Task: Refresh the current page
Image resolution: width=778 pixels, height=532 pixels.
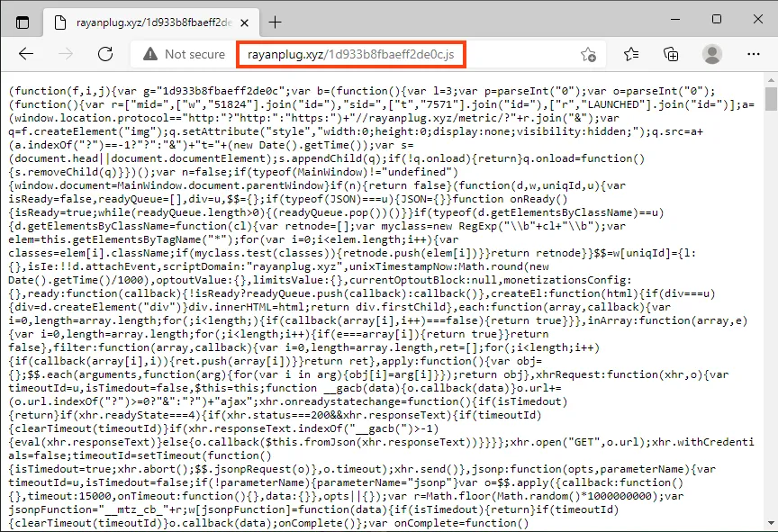Action: click(105, 54)
